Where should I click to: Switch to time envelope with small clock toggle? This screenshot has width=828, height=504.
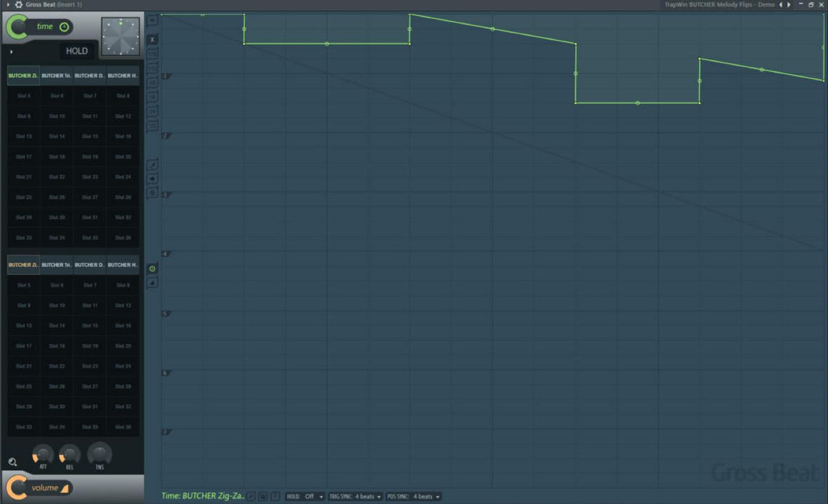(152, 268)
